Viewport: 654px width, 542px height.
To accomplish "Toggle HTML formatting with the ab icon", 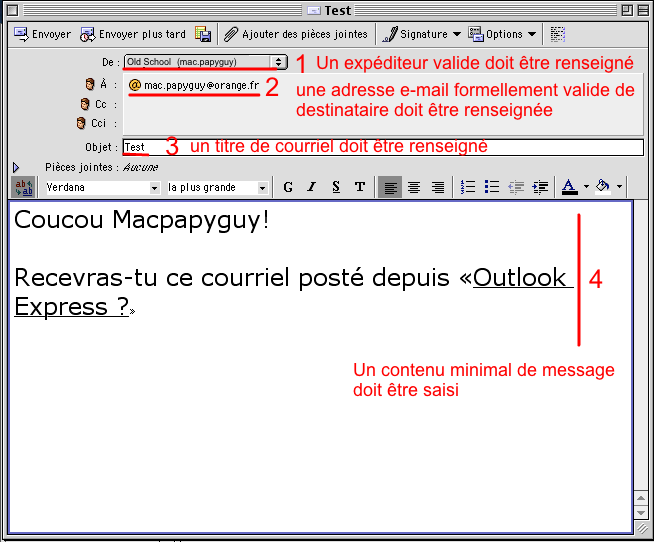I will (x=23, y=187).
